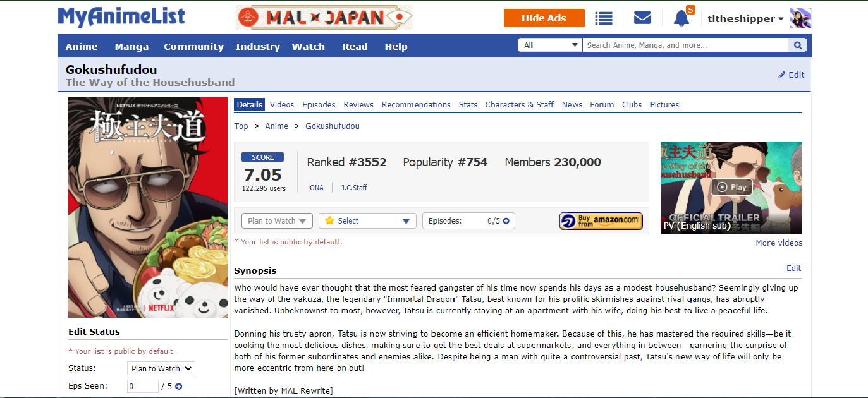Follow the More videos link
This screenshot has height=398, width=868.
click(778, 243)
